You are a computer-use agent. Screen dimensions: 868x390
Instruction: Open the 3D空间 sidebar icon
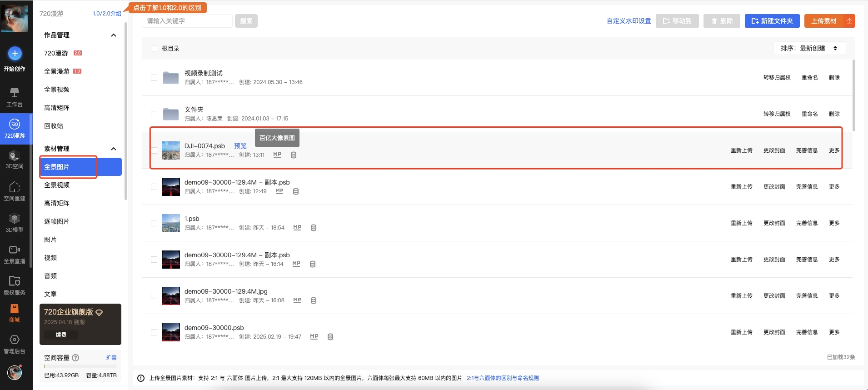pos(15,156)
